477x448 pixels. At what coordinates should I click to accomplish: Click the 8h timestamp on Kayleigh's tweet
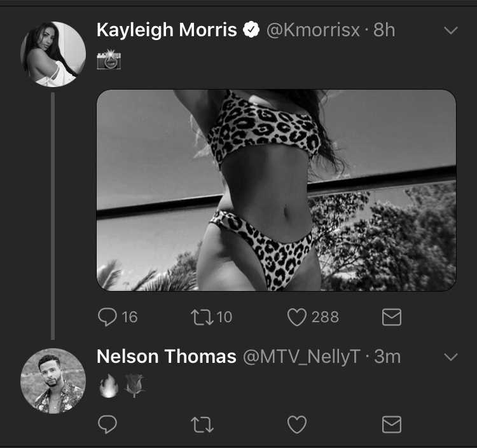384,30
